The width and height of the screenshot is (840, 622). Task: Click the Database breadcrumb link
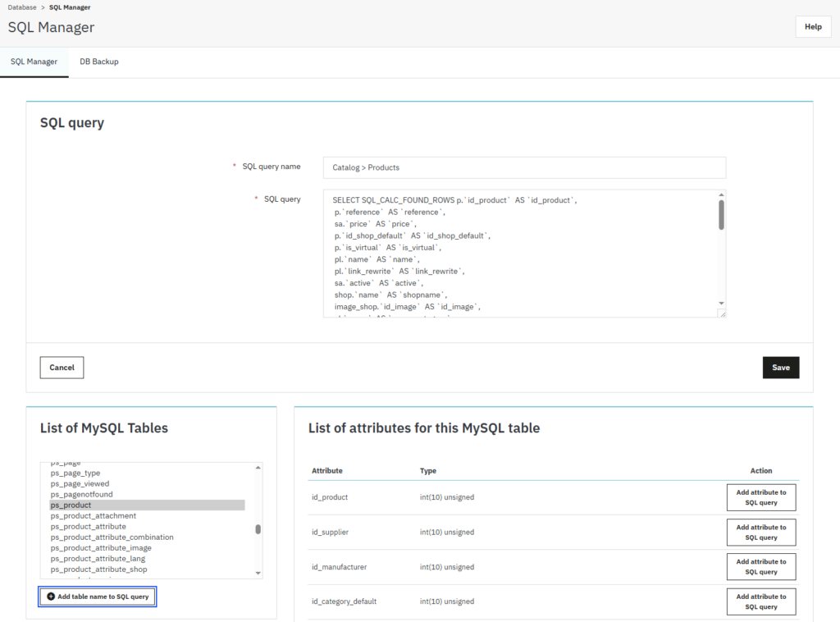tap(22, 7)
